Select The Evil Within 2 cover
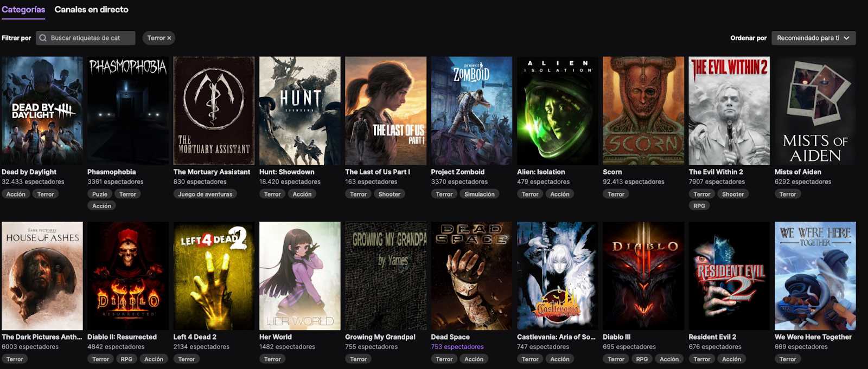The height and width of the screenshot is (369, 868). 729,111
